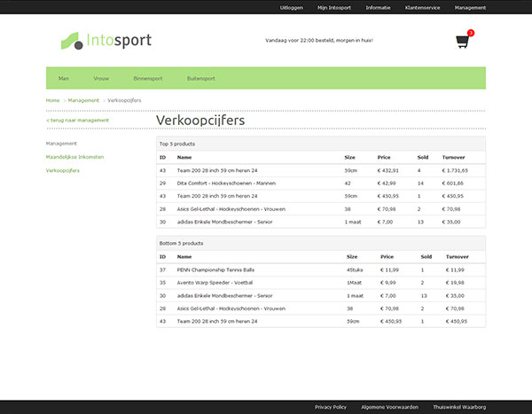Click the Intosport logo
Image resolution: width=532 pixels, height=414 pixels.
[106, 41]
